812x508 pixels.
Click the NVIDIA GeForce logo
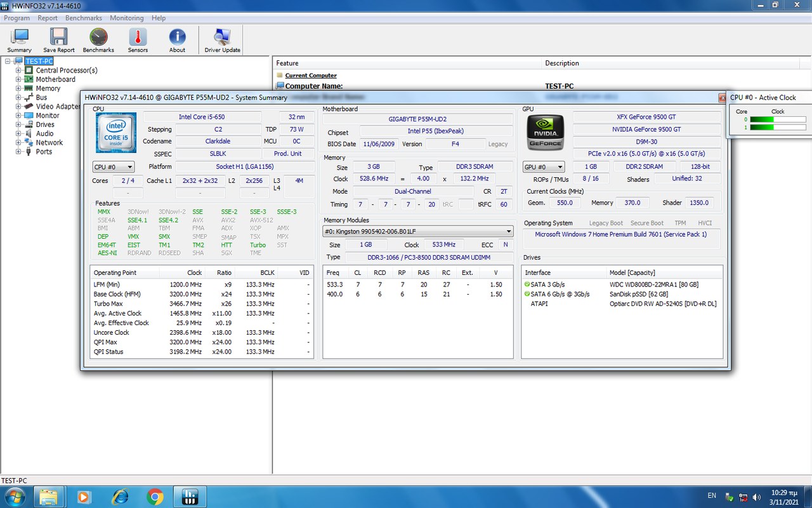[x=546, y=132]
